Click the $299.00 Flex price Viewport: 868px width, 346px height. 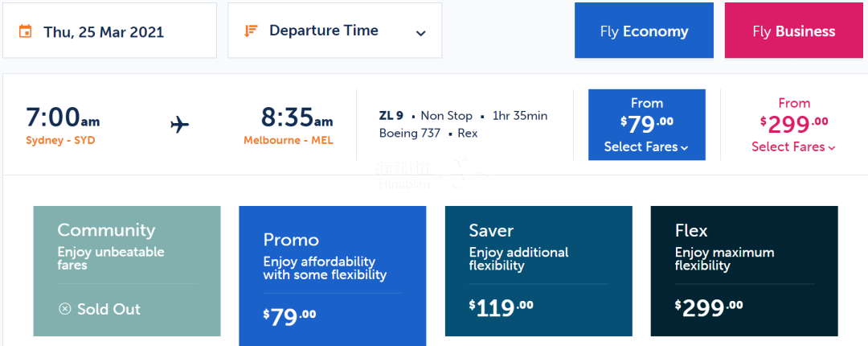[x=709, y=307]
